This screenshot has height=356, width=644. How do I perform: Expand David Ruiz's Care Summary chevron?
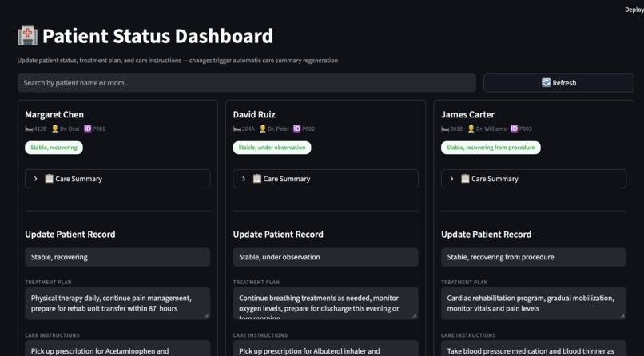pyautogui.click(x=244, y=179)
